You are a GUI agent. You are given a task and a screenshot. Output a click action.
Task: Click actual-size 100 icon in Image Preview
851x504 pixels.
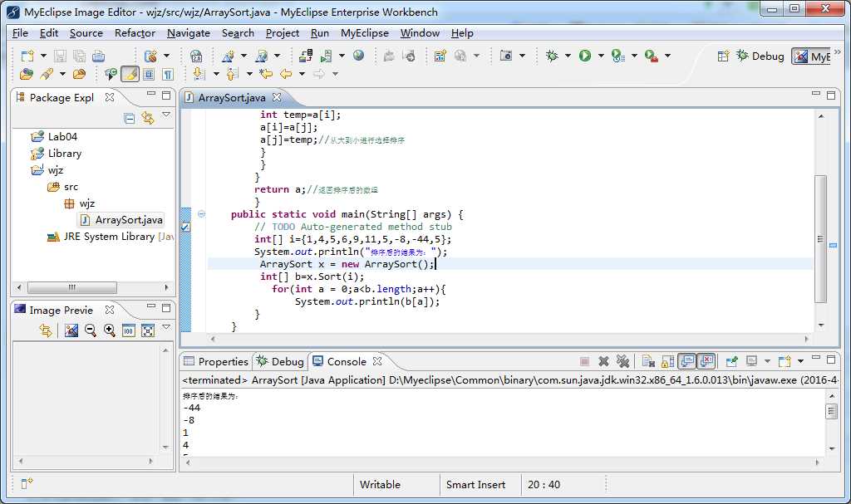point(129,330)
